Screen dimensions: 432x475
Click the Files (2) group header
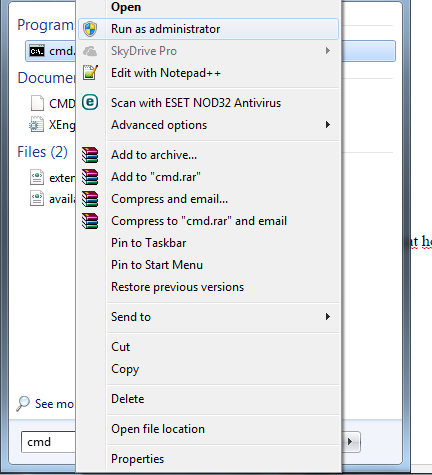pos(42,152)
